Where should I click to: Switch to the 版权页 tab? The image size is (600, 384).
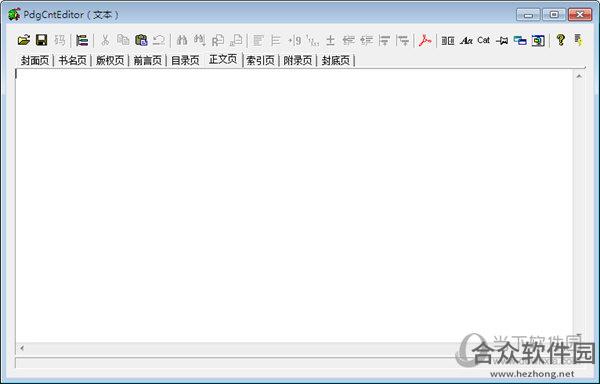110,60
